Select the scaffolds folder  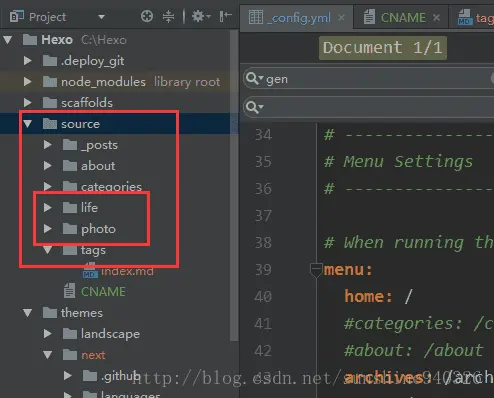click(x=87, y=103)
